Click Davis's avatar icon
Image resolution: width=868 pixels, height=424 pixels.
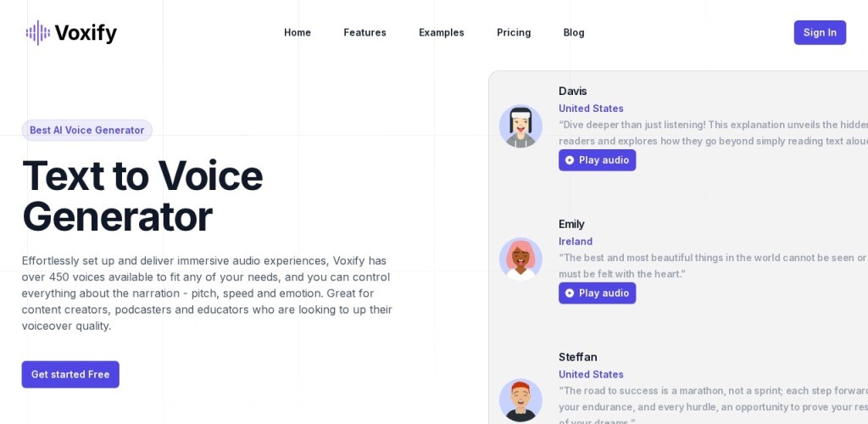(x=520, y=126)
